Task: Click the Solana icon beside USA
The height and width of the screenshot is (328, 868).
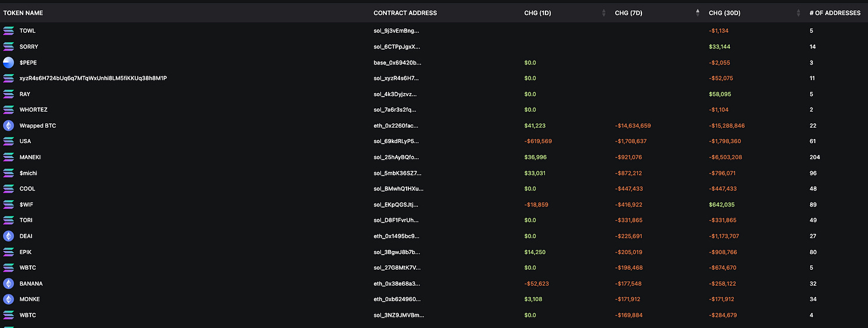Action: (x=8, y=141)
